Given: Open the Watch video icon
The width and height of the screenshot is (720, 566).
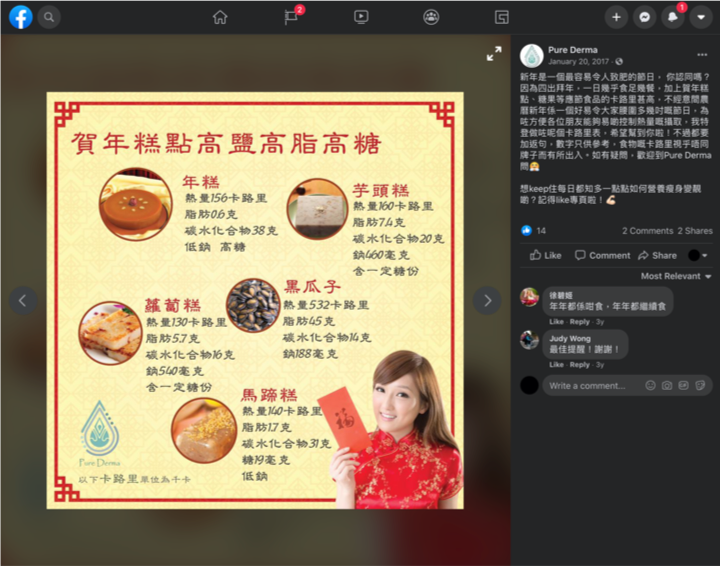Looking at the screenshot, I should [361, 17].
